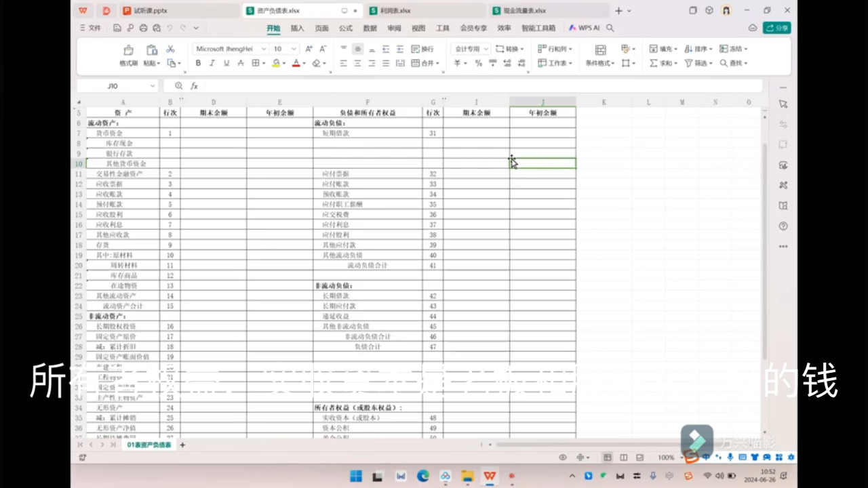Click the Convert (转换) button
The width and height of the screenshot is (868, 488).
coord(509,49)
